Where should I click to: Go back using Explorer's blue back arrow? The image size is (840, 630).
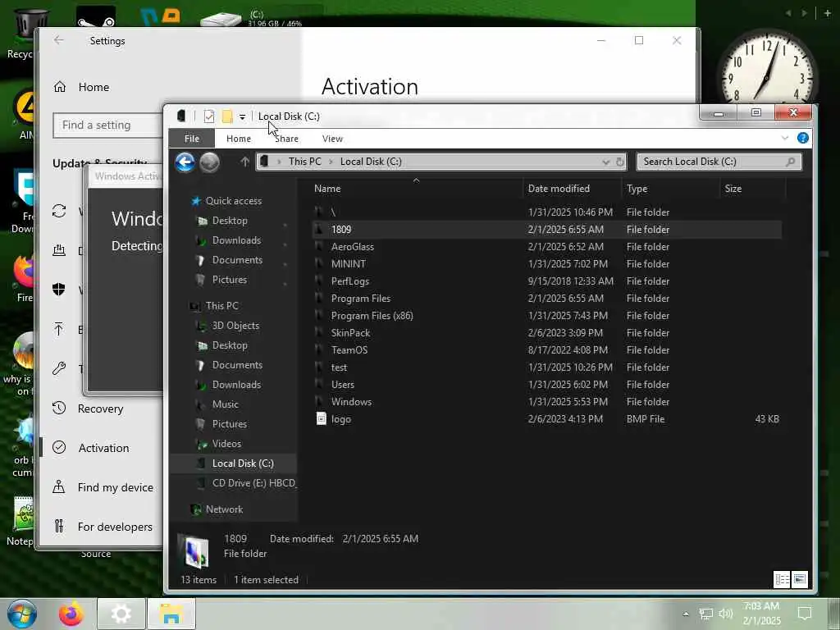185,162
